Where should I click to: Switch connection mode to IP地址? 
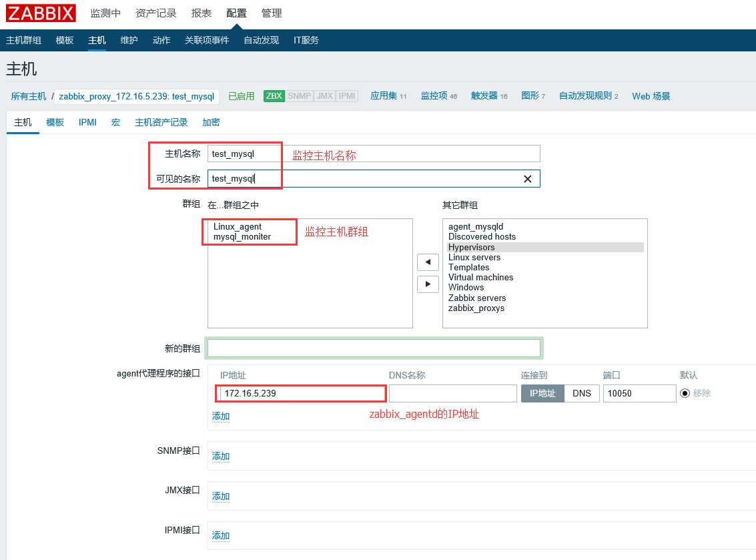pos(542,393)
